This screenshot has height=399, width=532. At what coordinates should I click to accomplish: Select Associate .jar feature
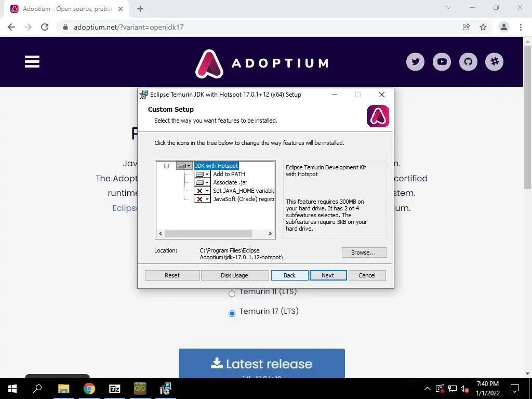click(230, 182)
